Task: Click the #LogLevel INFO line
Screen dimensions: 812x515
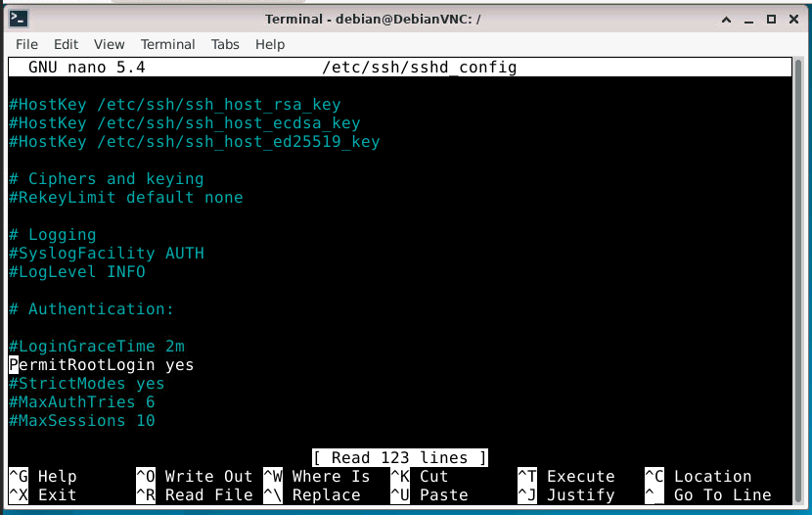Action: click(x=77, y=272)
